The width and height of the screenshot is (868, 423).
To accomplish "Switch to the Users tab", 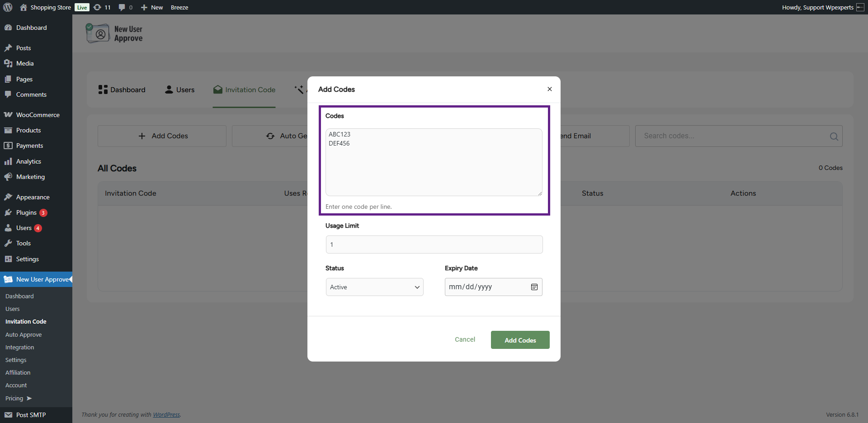I will [180, 90].
